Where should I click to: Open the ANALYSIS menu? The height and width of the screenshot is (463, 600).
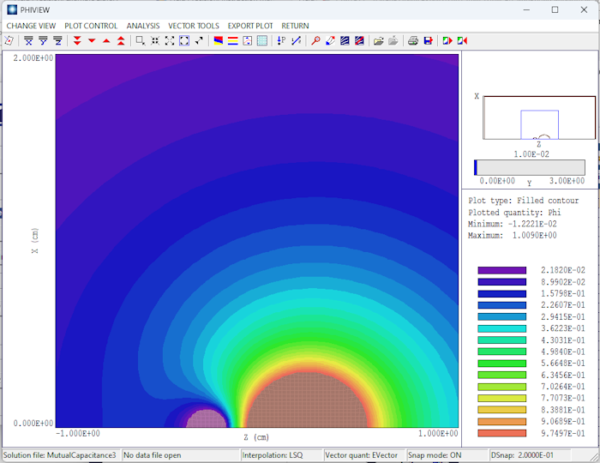(x=143, y=26)
